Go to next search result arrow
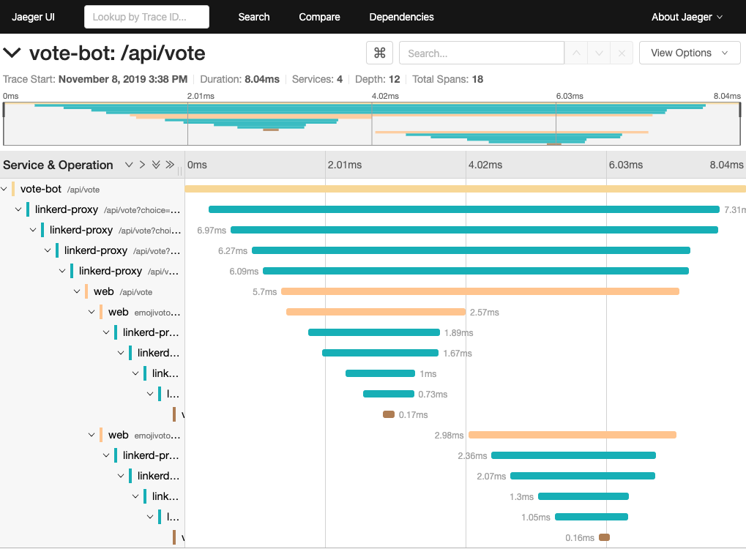 click(x=599, y=53)
